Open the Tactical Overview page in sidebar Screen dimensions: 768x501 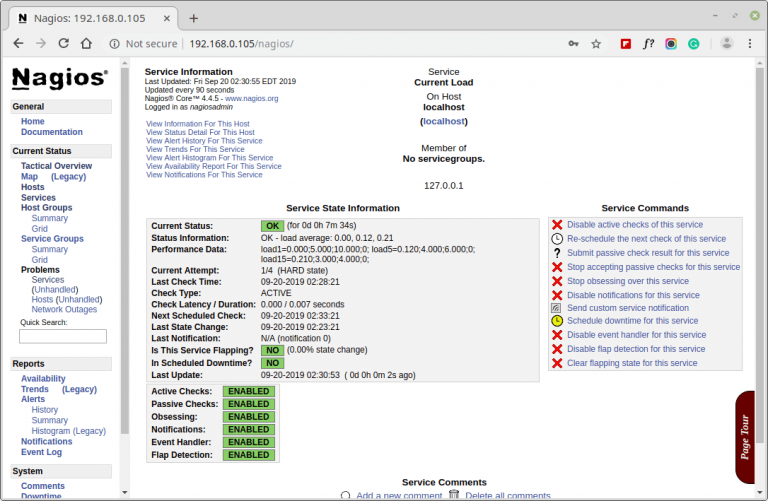tap(56, 166)
